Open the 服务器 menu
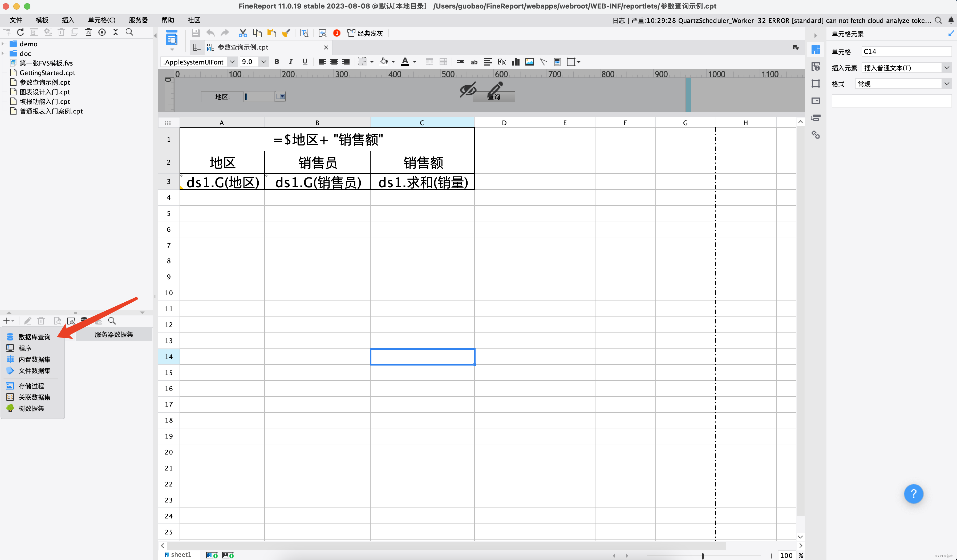 (138, 20)
